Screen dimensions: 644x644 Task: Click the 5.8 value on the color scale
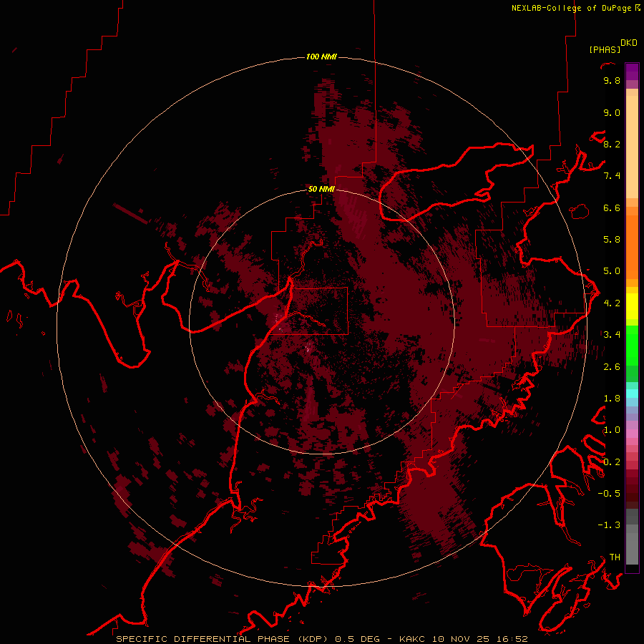click(x=612, y=240)
